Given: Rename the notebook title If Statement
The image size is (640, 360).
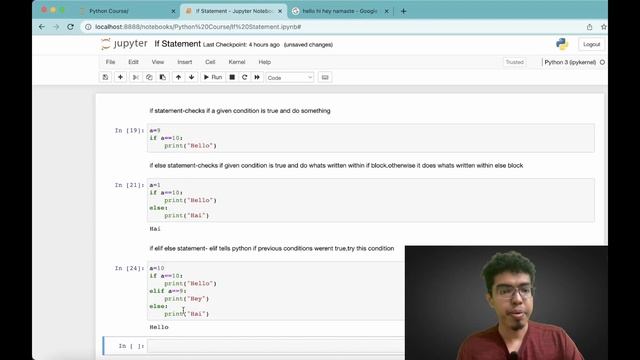Looking at the screenshot, I should 178,44.
